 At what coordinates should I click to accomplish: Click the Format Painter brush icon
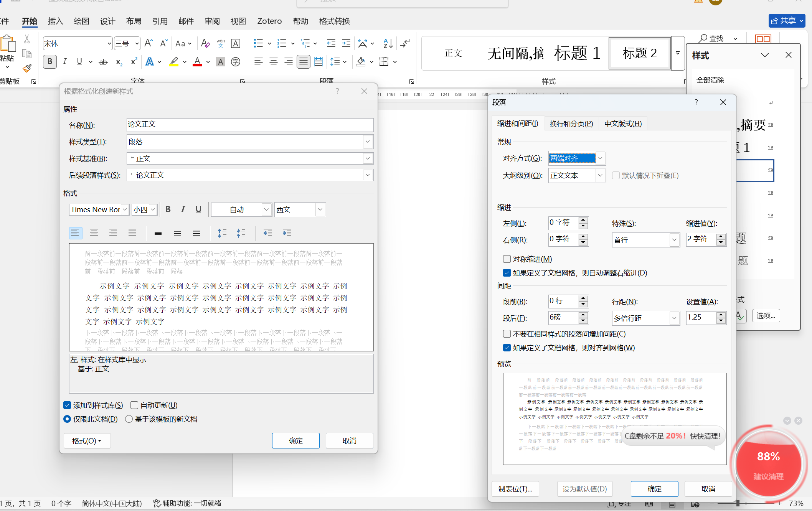(x=27, y=69)
